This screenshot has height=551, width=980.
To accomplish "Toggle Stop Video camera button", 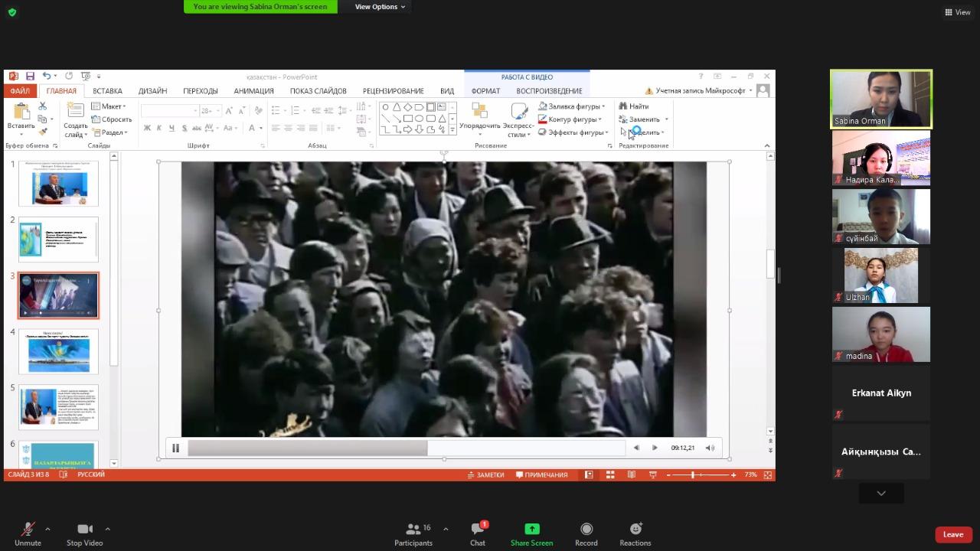I will click(84, 530).
